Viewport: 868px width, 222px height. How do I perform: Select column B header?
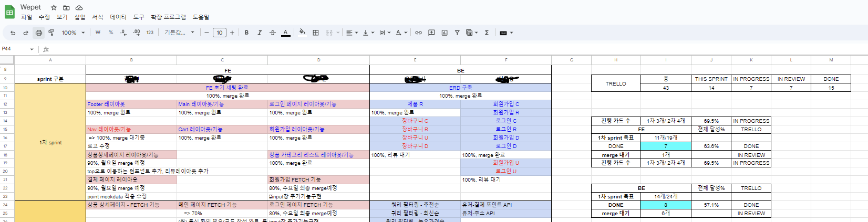click(131, 60)
